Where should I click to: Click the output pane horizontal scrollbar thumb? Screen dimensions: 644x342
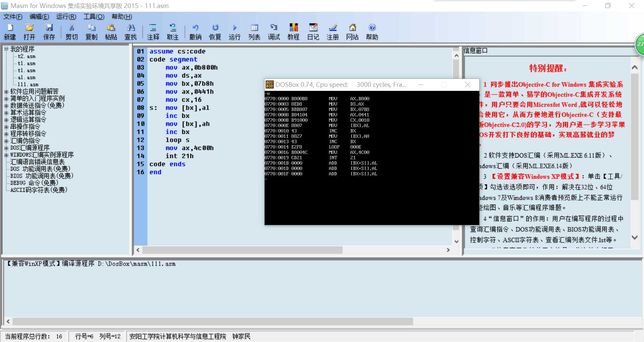pos(213,322)
